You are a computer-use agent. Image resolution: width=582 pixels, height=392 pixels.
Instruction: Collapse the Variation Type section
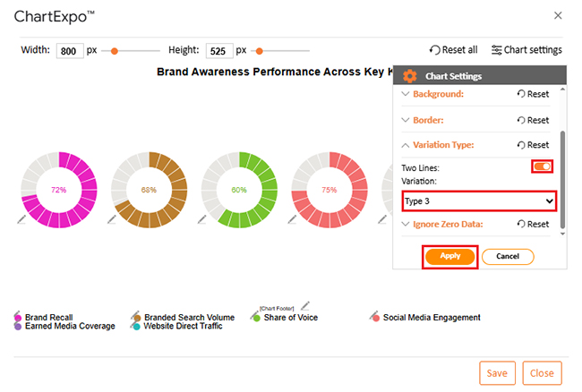406,145
